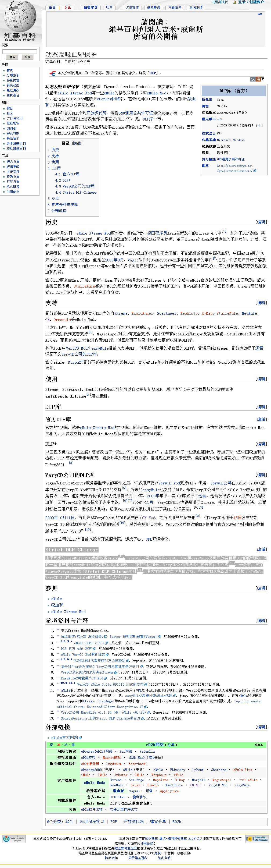The height and width of the screenshot is (868, 271).
Task: Click 永久链接 in the toolbox
Action: click(13, 186)
